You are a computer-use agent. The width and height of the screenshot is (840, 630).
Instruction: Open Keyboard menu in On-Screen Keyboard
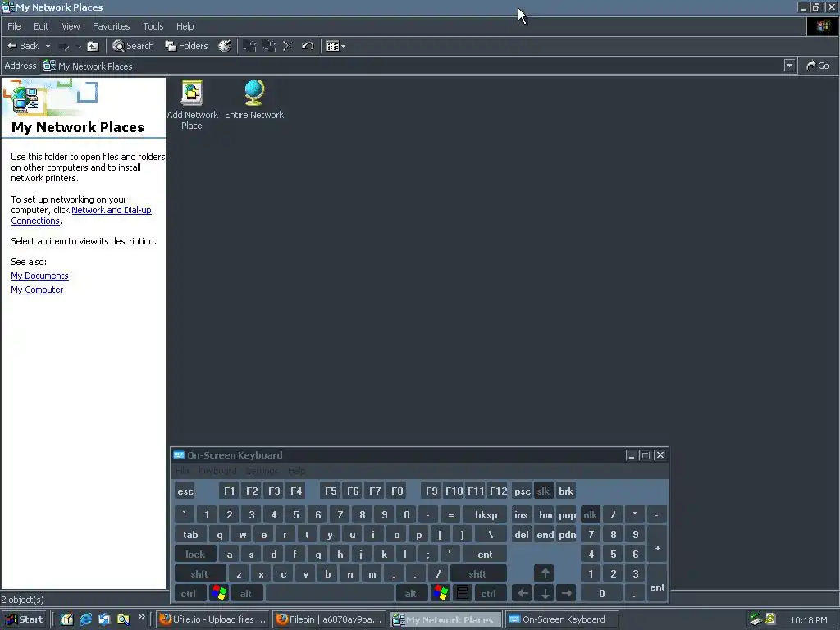point(217,471)
